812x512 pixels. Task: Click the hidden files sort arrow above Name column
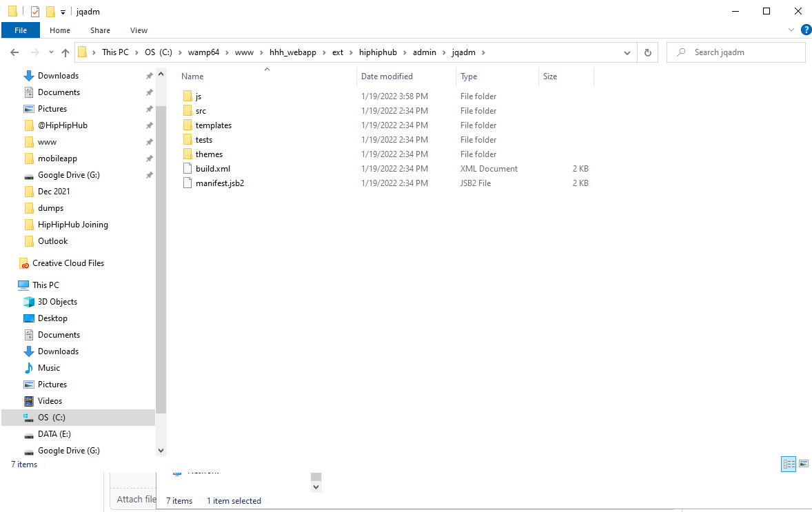267,69
